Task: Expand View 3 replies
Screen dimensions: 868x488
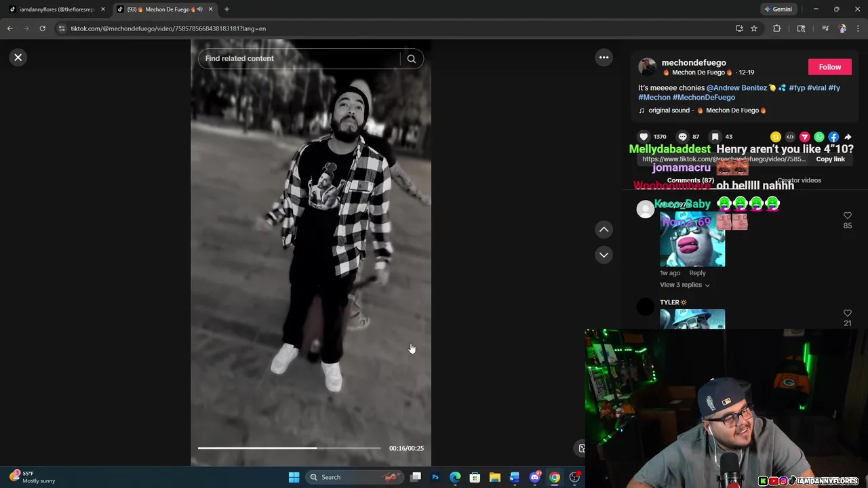Action: 685,285
